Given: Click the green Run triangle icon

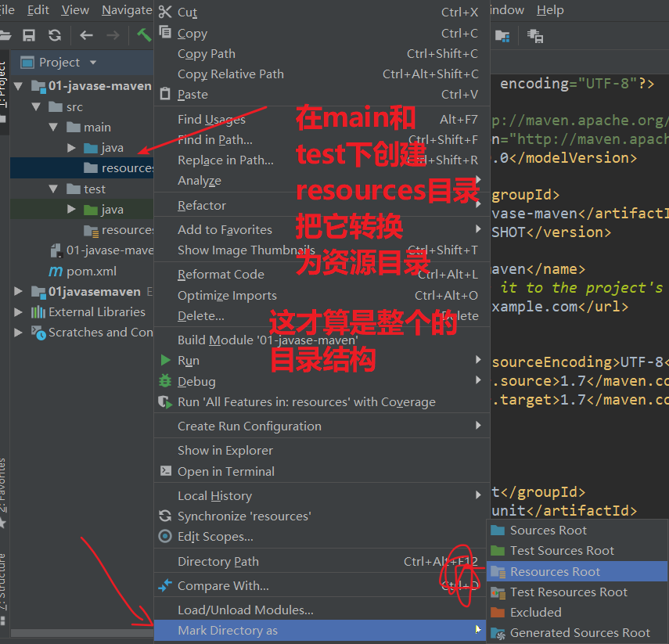Looking at the screenshot, I should point(165,361).
